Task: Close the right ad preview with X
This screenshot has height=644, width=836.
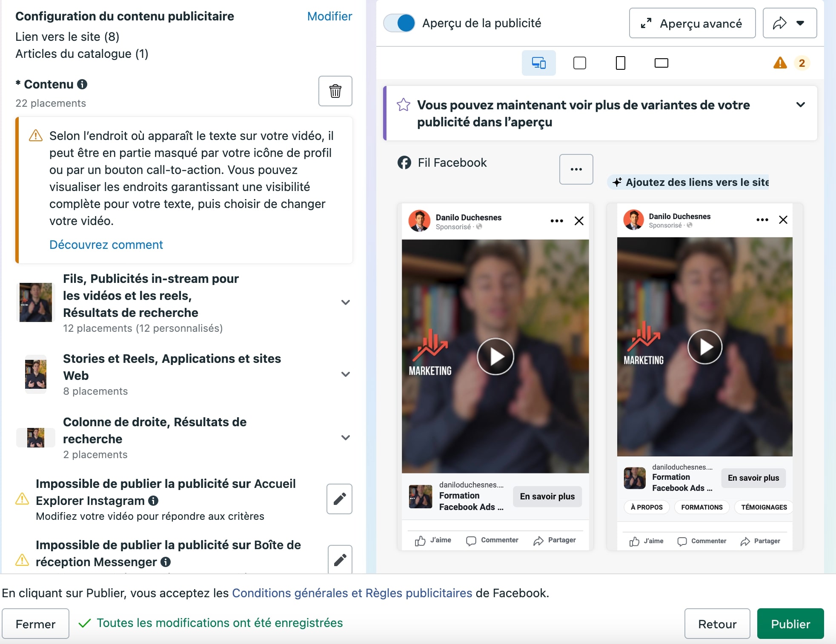Action: tap(783, 219)
